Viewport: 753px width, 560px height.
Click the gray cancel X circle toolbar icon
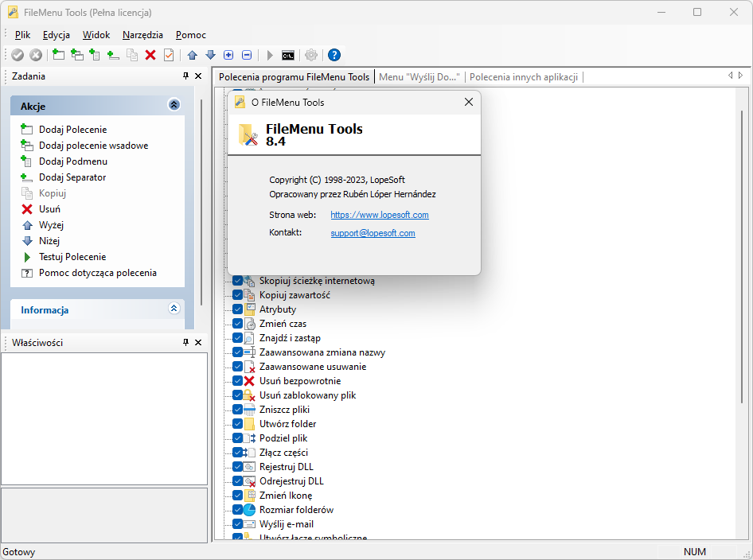[36, 55]
